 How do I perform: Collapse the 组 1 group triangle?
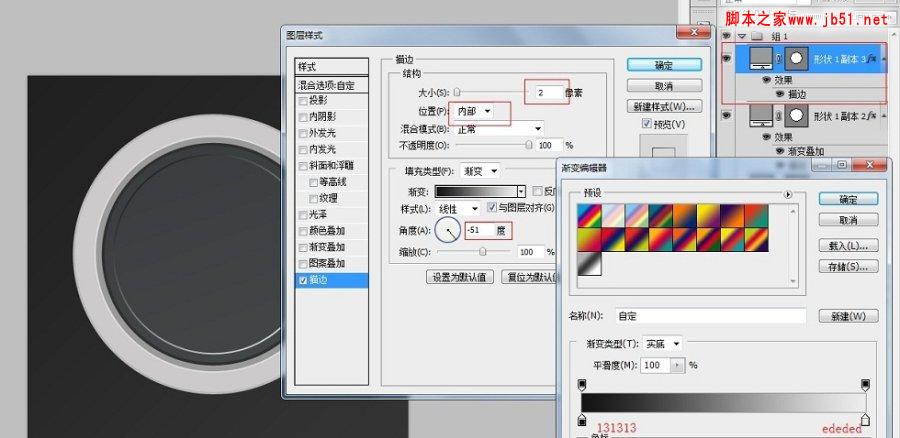742,36
